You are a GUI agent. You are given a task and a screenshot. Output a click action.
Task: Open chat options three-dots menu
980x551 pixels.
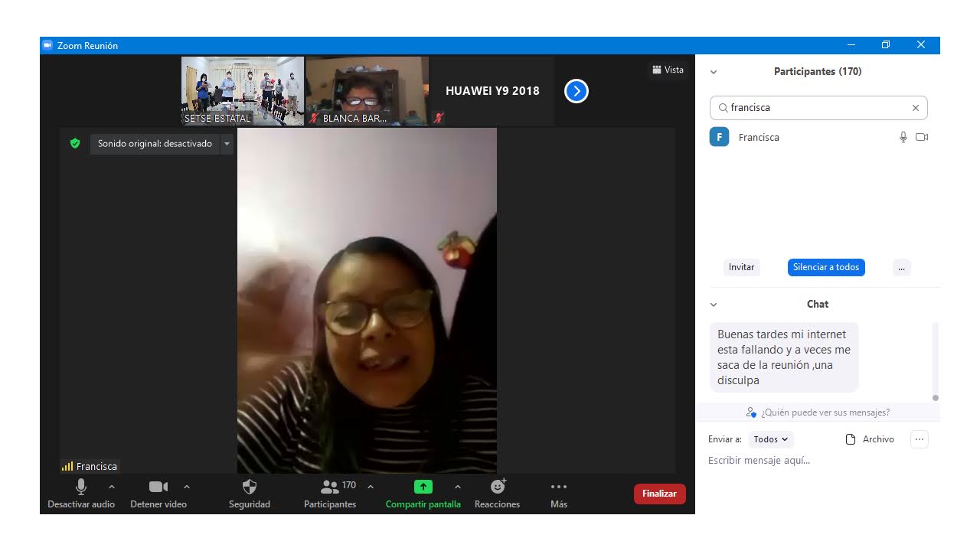click(x=920, y=439)
